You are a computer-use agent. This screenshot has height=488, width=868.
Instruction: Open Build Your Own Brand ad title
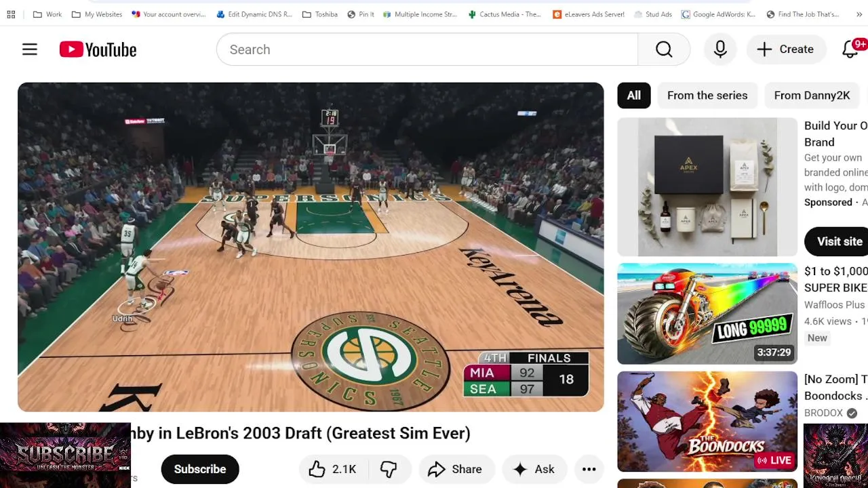(835, 134)
